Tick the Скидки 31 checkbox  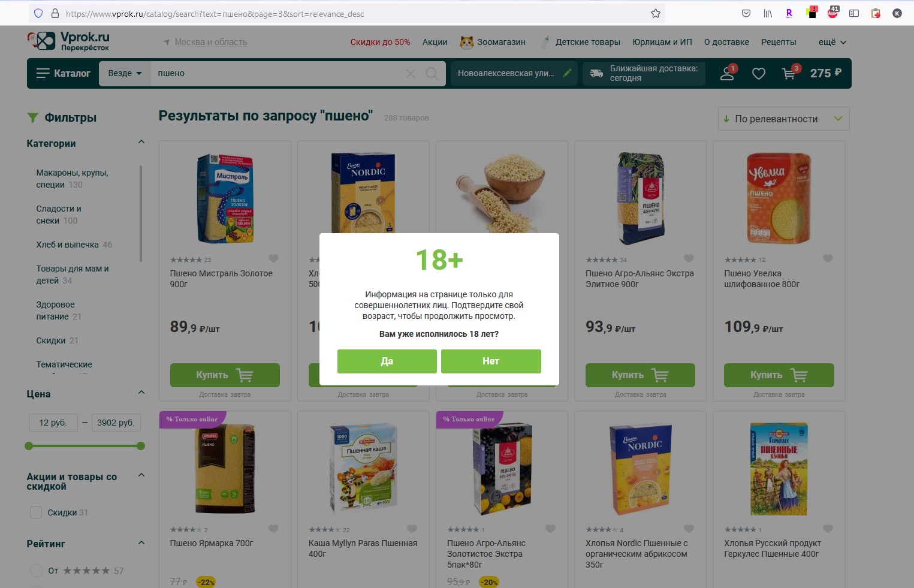36,512
